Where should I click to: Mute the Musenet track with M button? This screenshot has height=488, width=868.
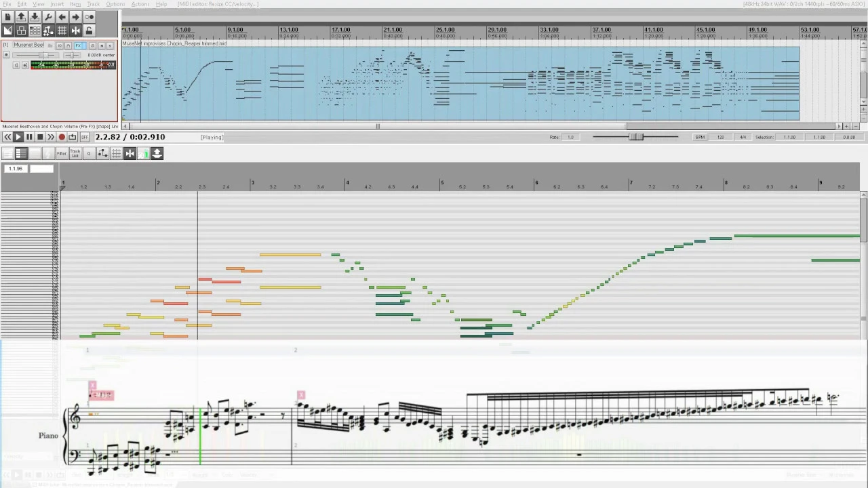tap(102, 45)
